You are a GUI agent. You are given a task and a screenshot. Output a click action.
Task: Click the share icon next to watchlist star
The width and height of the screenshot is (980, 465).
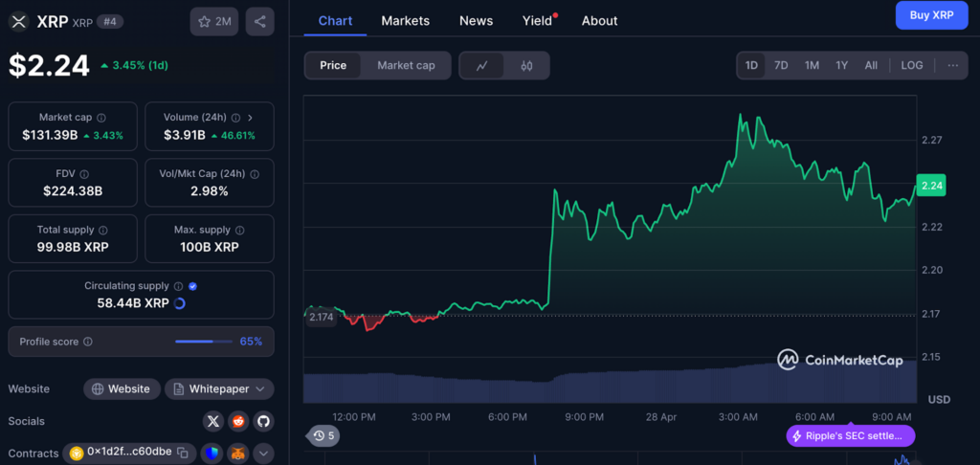(x=260, y=21)
